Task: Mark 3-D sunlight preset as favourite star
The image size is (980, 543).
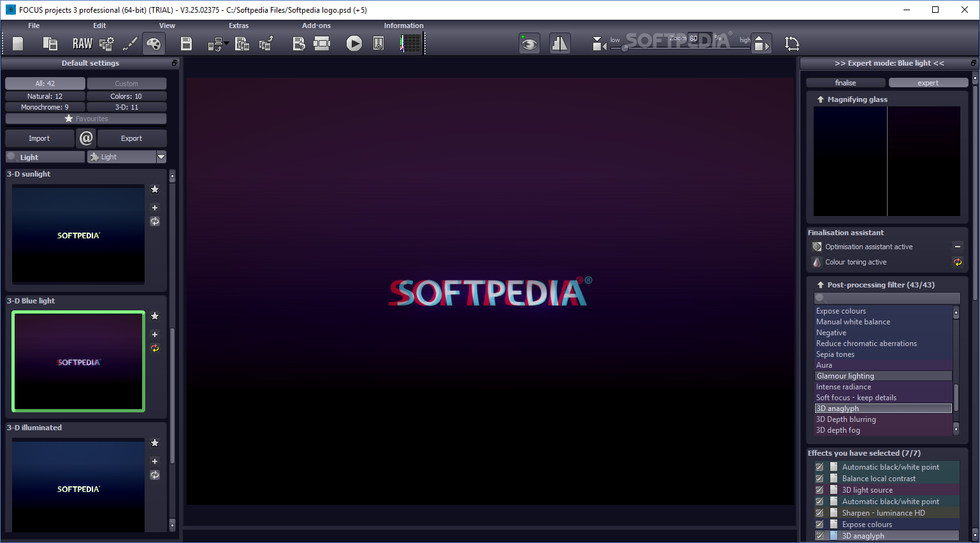Action: pyautogui.click(x=155, y=189)
